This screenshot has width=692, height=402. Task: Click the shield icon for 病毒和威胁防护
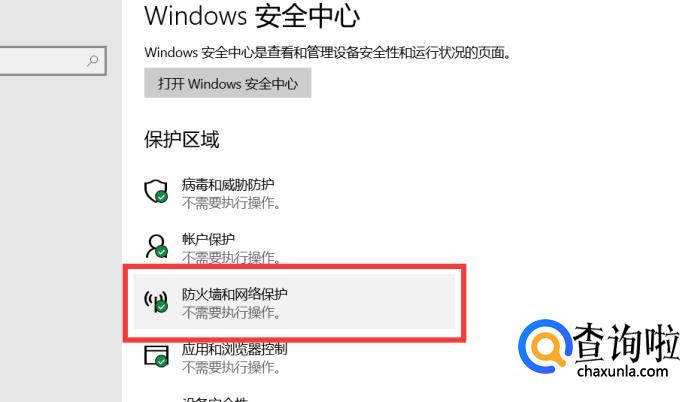pyautogui.click(x=156, y=191)
